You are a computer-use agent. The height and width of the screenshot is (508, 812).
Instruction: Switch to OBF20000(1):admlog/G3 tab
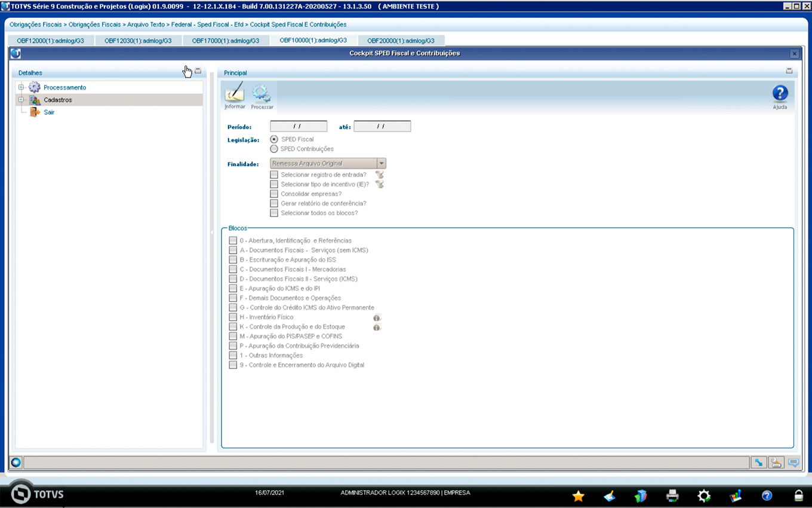pyautogui.click(x=401, y=41)
